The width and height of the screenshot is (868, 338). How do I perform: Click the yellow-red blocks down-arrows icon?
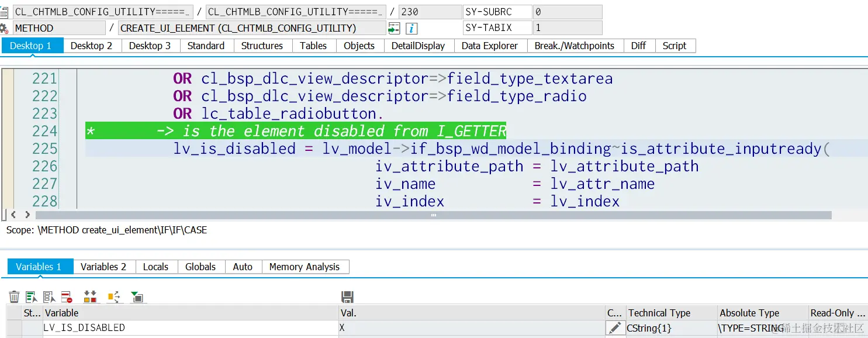click(90, 297)
